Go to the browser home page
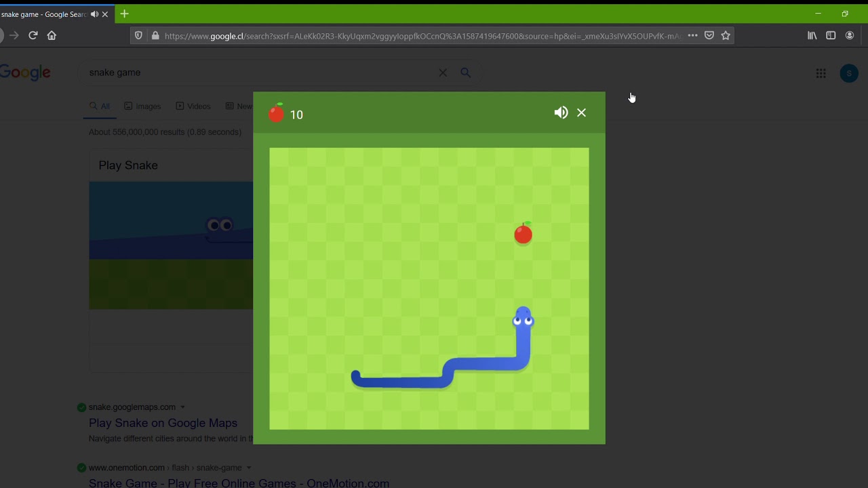Image resolution: width=868 pixels, height=488 pixels. [x=52, y=35]
